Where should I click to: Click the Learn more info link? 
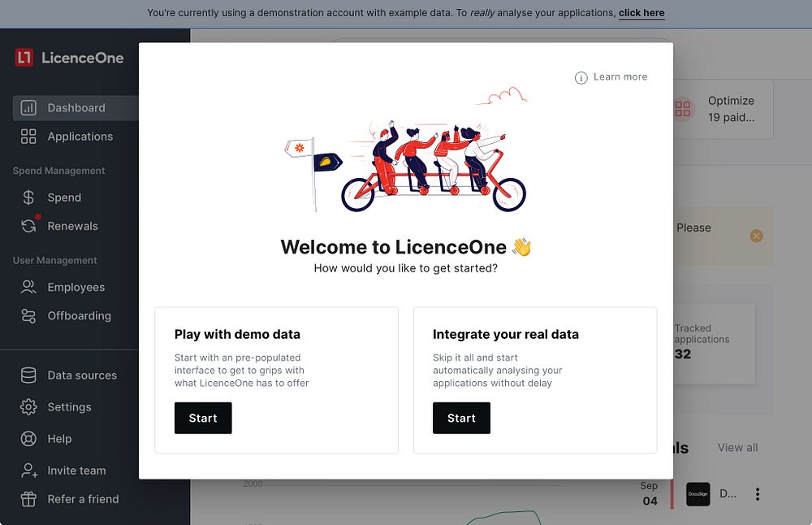pyautogui.click(x=611, y=77)
